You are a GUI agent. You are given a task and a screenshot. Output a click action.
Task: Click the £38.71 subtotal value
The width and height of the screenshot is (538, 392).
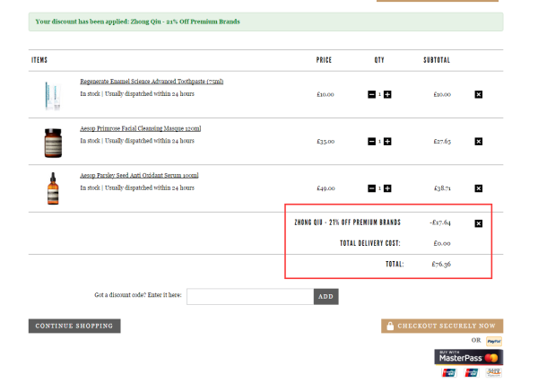pos(443,188)
